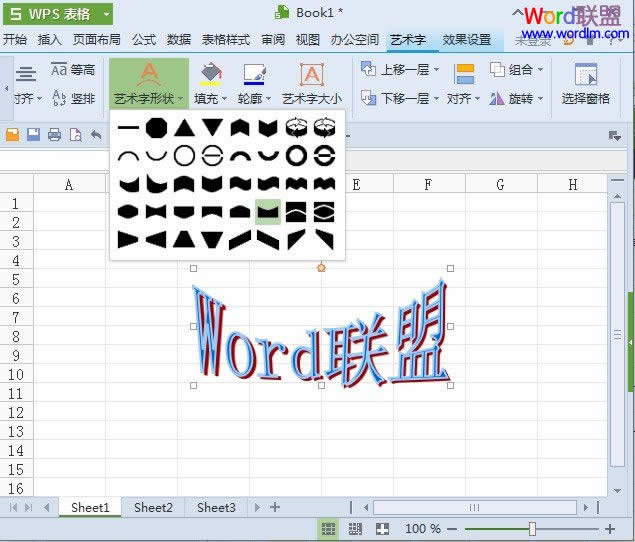
Task: Add a new sheet with plus button
Action: click(x=275, y=507)
